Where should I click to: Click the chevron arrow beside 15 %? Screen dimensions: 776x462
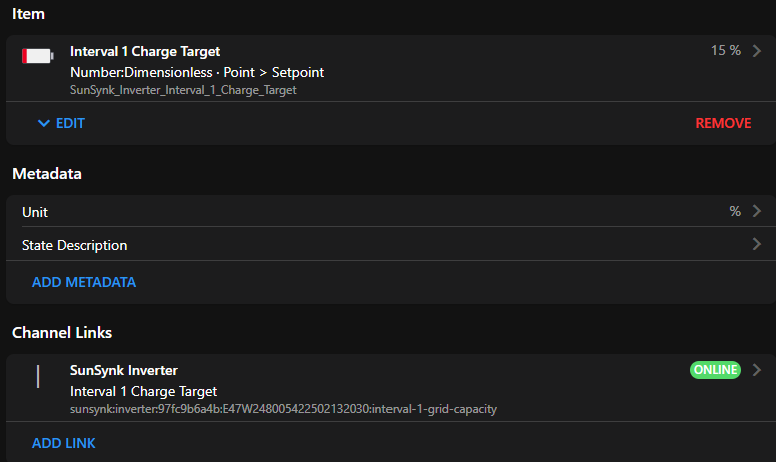757,51
